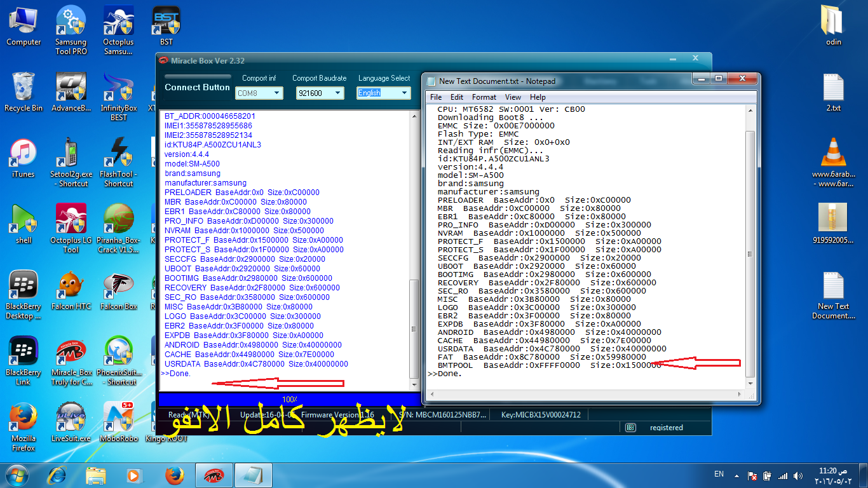Launch Windows Media Player from the taskbar
The width and height of the screenshot is (868, 488).
[134, 475]
